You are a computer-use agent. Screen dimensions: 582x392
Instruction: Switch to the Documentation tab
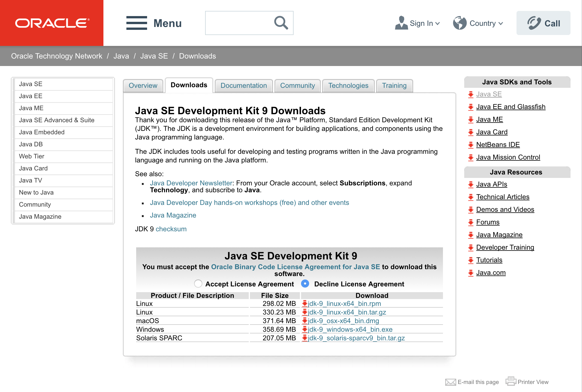tap(244, 85)
